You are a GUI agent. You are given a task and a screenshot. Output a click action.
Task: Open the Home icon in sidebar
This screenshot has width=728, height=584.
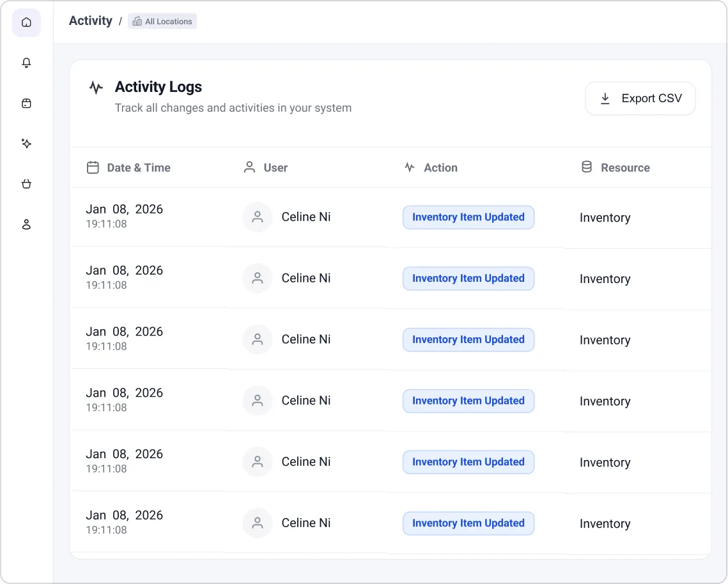pos(26,23)
